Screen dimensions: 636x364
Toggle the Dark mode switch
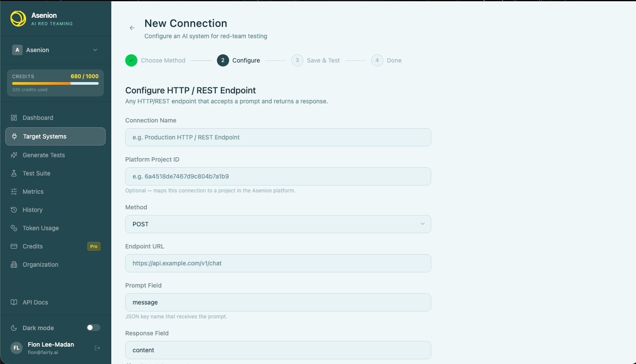tap(93, 328)
